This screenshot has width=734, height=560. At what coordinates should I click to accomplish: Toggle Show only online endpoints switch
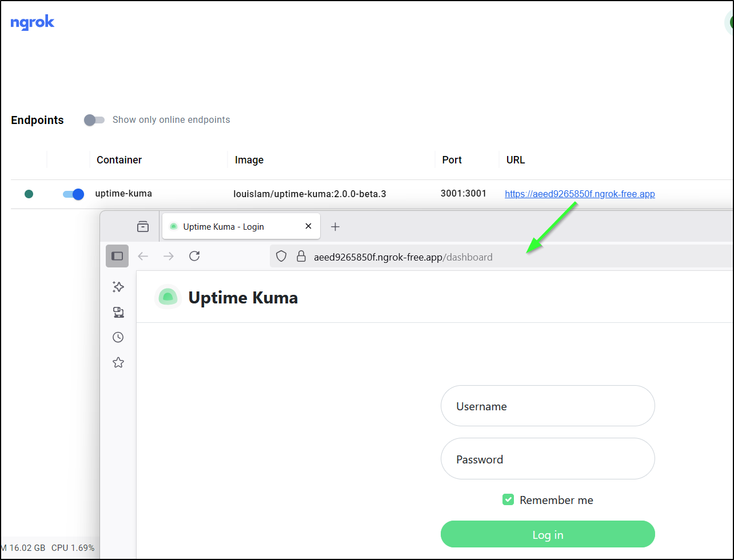click(x=94, y=120)
